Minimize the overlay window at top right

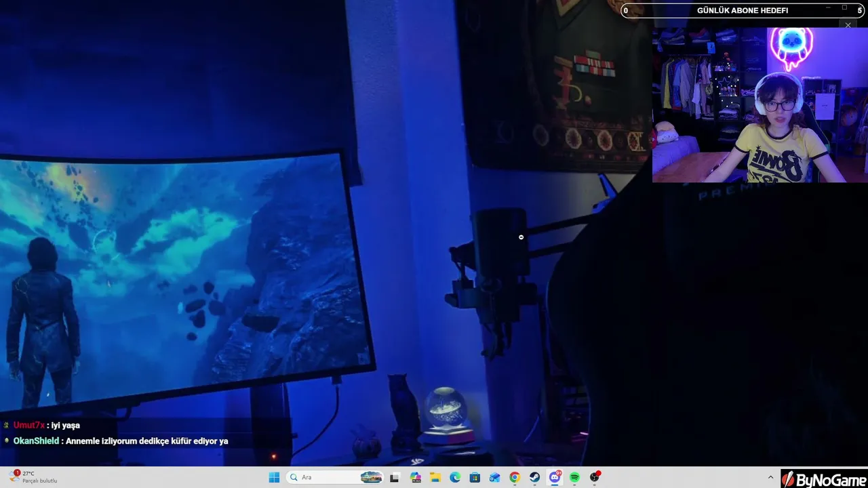tap(828, 7)
